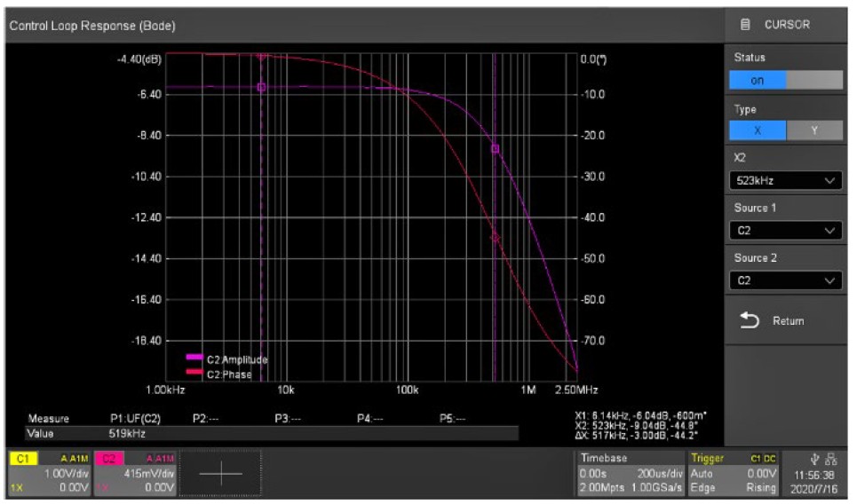This screenshot has width=857, height=504.
Task: Click the Return arrow icon
Action: 750,320
